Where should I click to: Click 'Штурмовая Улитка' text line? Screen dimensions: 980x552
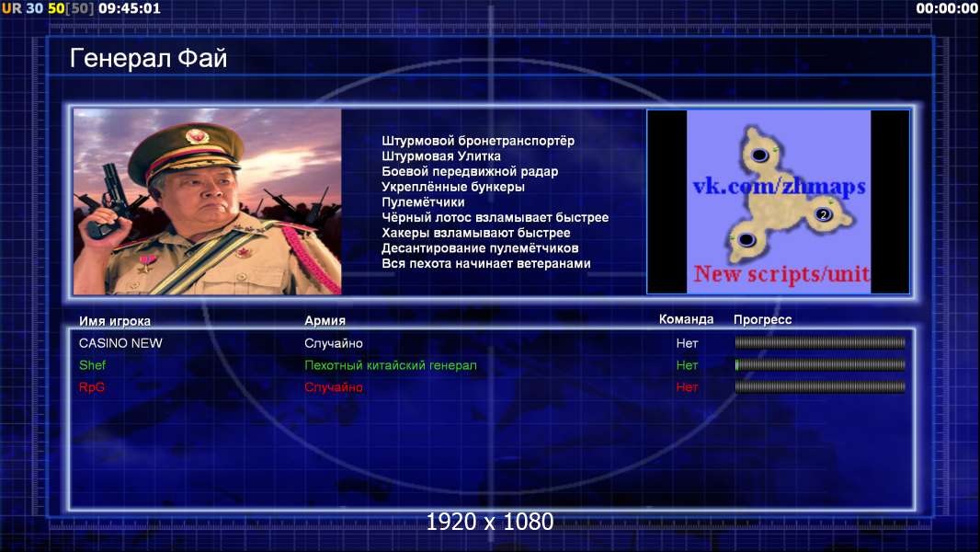point(441,156)
